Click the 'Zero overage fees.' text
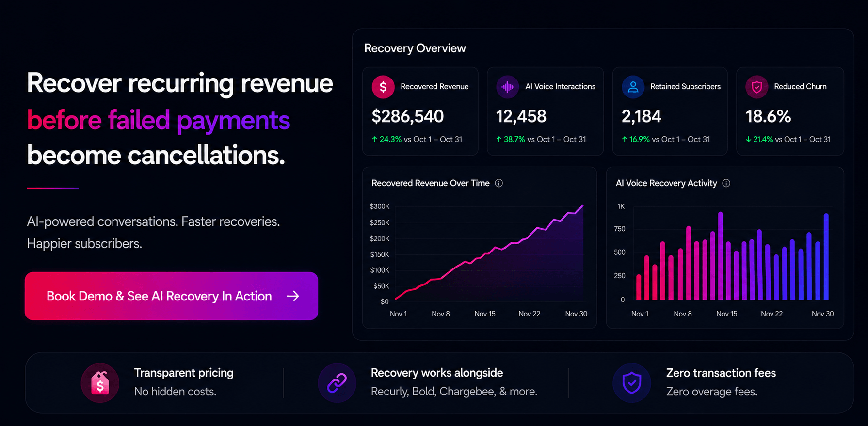Image resolution: width=868 pixels, height=426 pixels. [x=712, y=392]
